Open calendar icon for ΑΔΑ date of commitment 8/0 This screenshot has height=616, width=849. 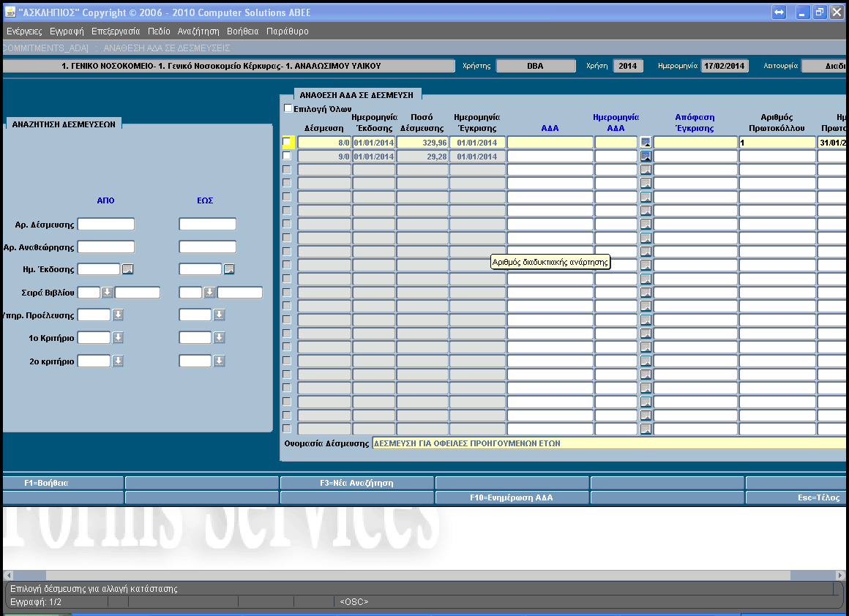click(x=646, y=143)
